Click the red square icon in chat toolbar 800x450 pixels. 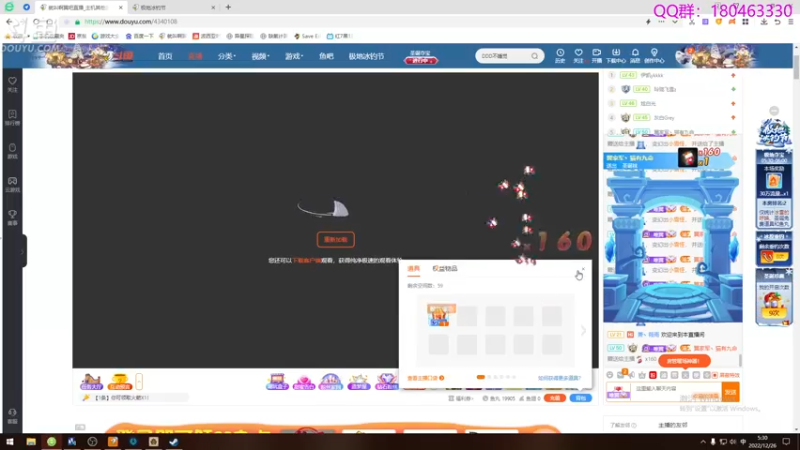coord(653,375)
